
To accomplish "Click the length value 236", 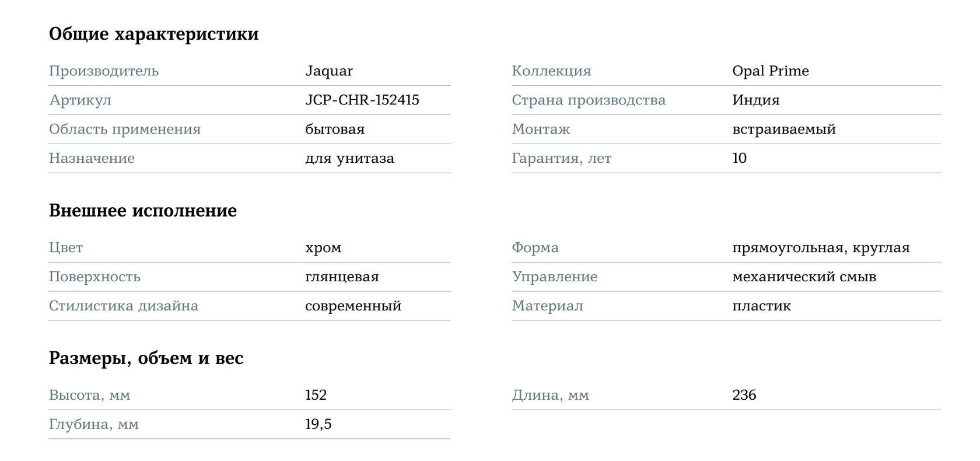I will coord(744,396).
